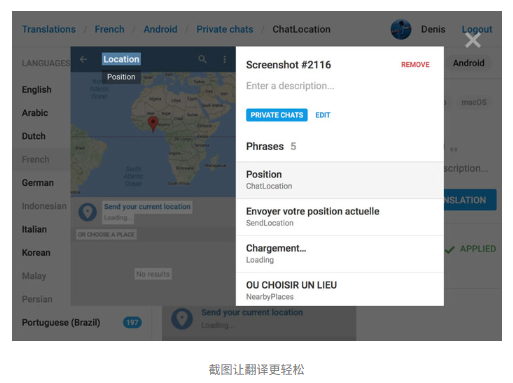Select Korean in the languages list

(36, 253)
